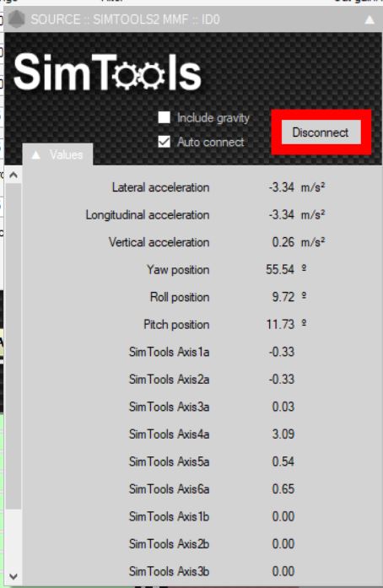Click the Roll position row label
Screen dimensions: 383x588
coord(180,297)
